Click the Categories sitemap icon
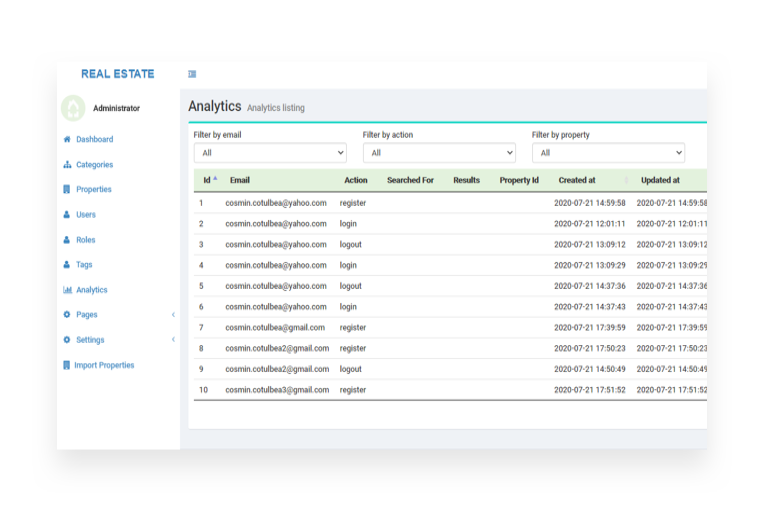 (x=67, y=164)
